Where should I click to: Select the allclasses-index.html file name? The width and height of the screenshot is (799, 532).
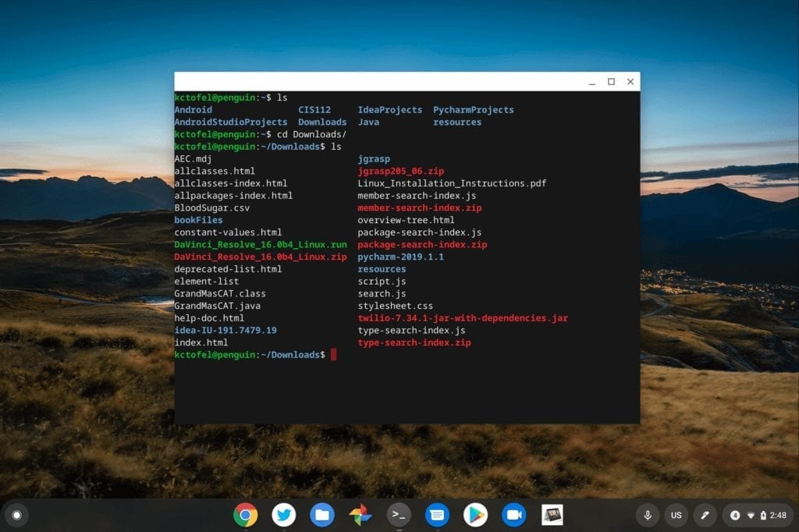tap(231, 183)
